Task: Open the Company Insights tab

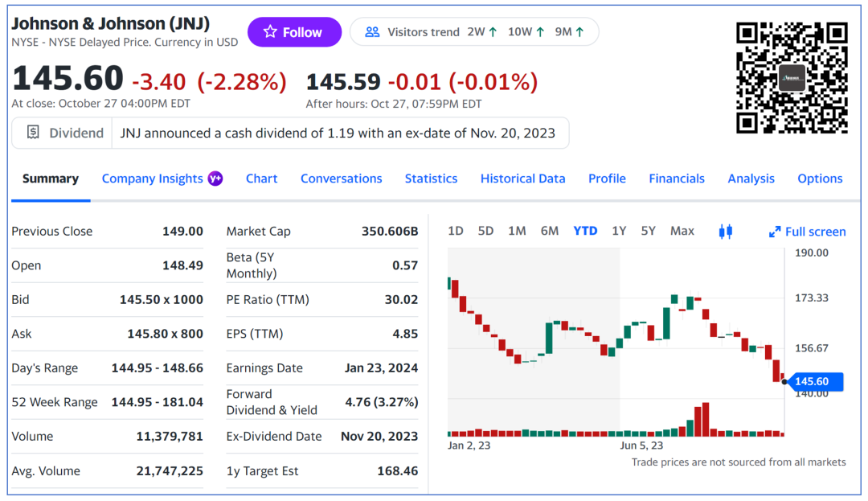Action: point(152,179)
